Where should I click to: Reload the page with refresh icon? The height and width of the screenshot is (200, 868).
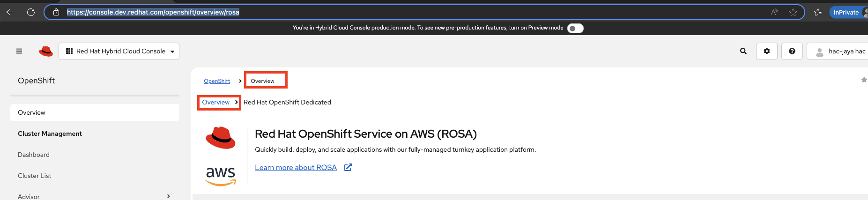31,12
